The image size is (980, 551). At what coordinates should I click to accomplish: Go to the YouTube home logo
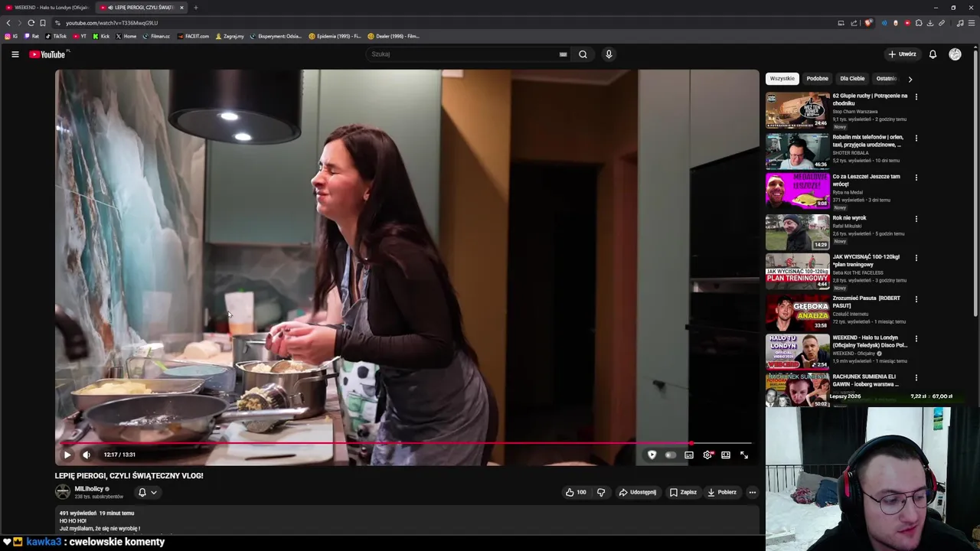(x=49, y=54)
